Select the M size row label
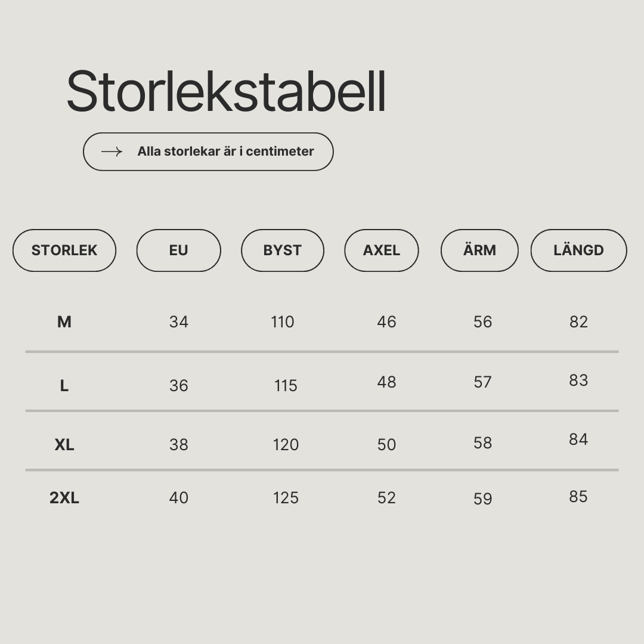 pos(64,322)
